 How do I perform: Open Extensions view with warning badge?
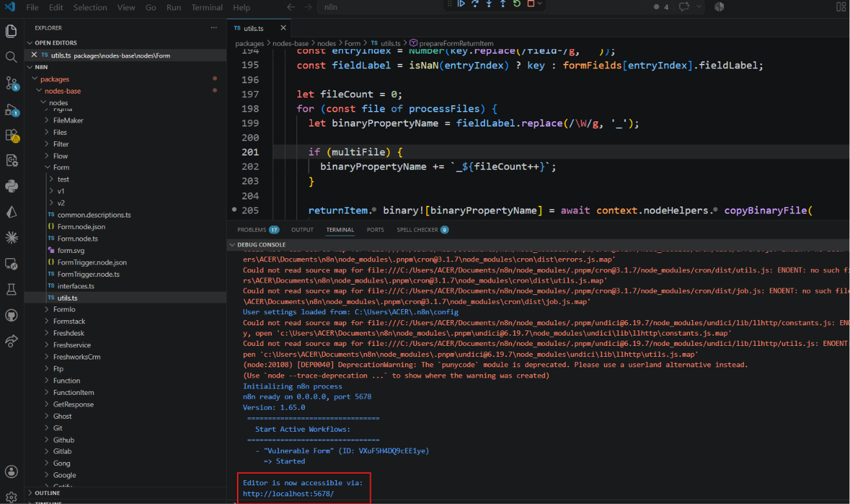[x=12, y=135]
